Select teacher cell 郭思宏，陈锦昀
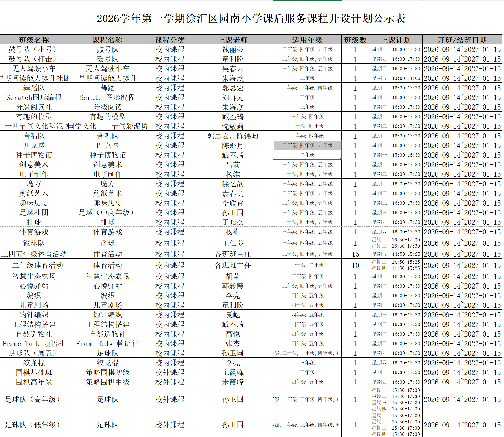The width and height of the screenshot is (504, 437). coord(233,136)
